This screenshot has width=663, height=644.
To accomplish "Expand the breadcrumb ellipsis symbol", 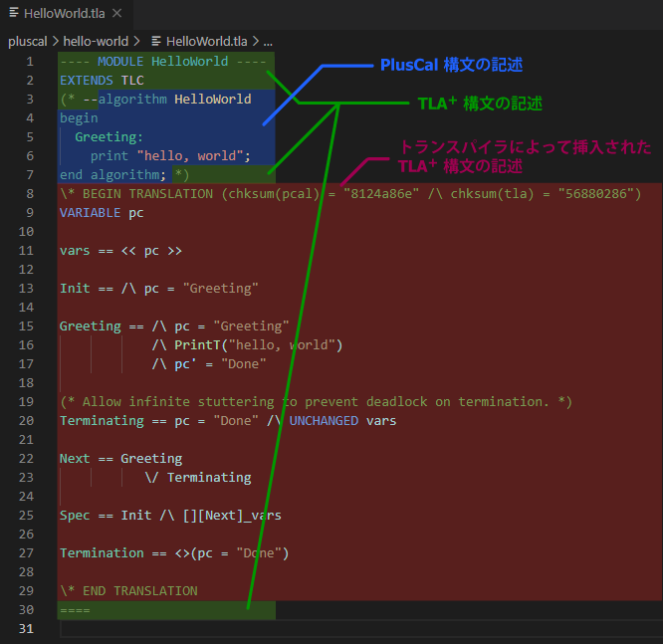I will tap(268, 41).
